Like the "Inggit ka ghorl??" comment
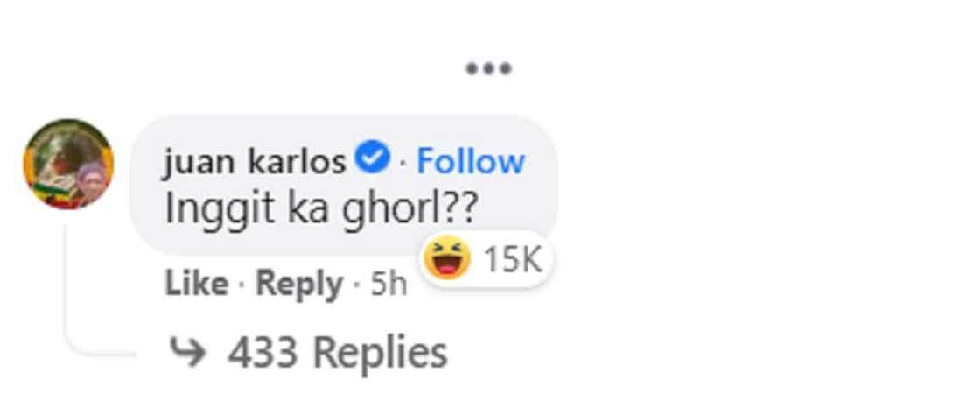The width and height of the screenshot is (980, 401). [x=196, y=285]
